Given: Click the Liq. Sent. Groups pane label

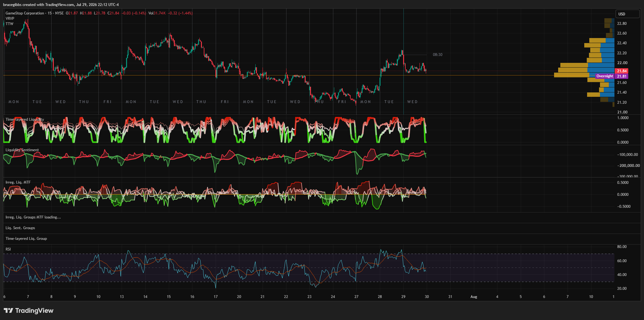Looking at the screenshot, I should tap(20, 228).
